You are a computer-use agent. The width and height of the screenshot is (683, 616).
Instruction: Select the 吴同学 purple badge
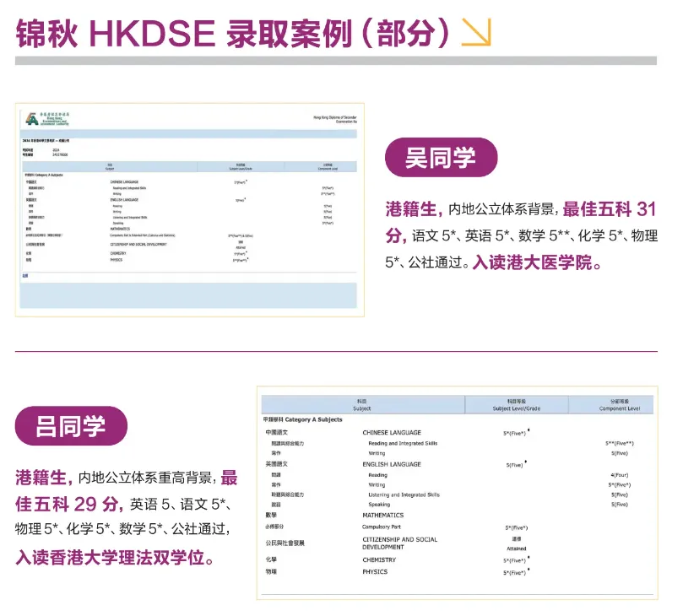pos(442,157)
